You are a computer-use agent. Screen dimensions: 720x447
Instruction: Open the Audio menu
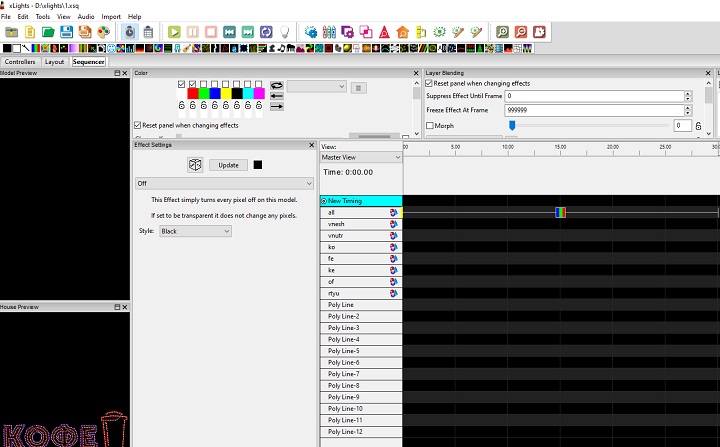pyautogui.click(x=86, y=17)
